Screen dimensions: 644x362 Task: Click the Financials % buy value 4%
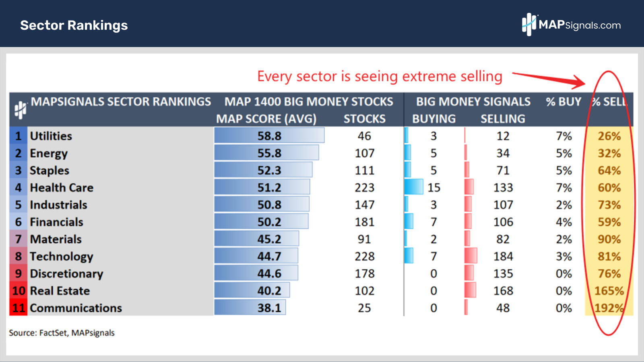point(564,222)
